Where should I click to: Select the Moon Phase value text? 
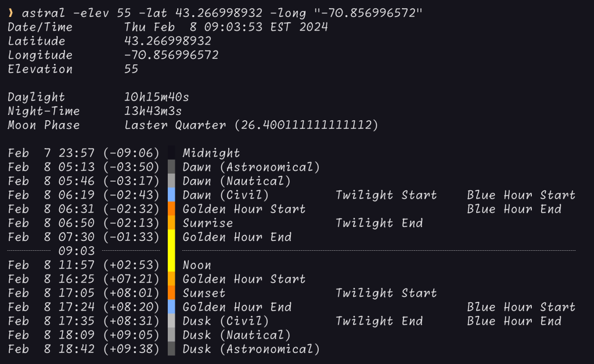tap(251, 125)
